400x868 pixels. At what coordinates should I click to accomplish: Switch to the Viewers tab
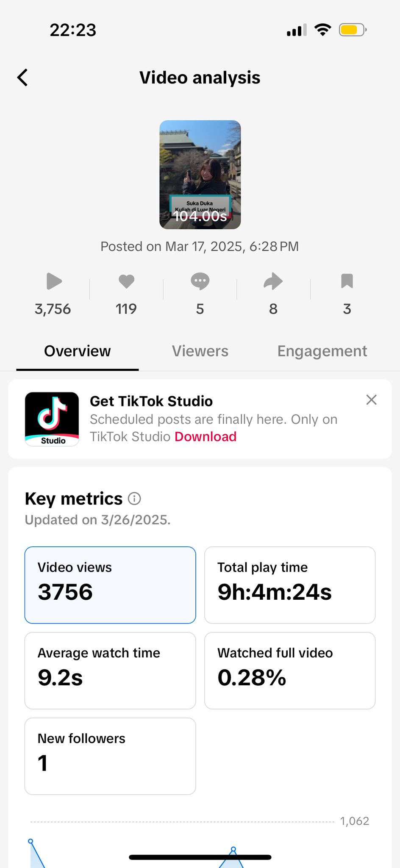[x=200, y=351]
